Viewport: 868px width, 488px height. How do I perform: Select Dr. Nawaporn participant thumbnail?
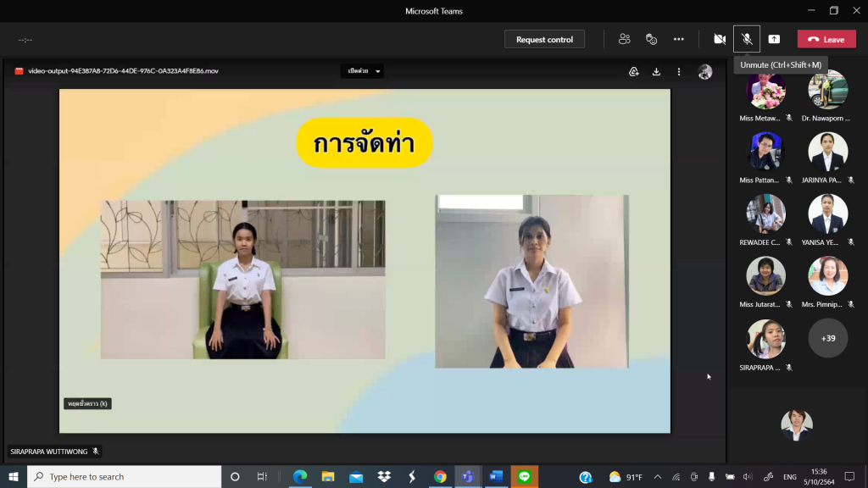click(x=827, y=90)
